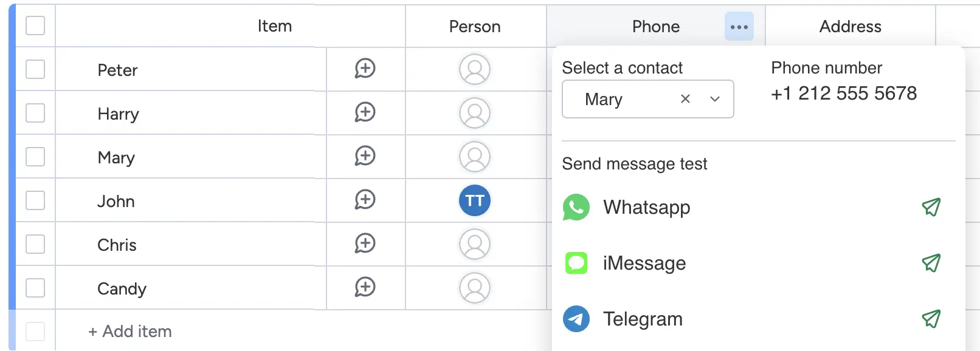Select all rows with the header checkbox
Screen dimensions: 980x351
(35, 26)
